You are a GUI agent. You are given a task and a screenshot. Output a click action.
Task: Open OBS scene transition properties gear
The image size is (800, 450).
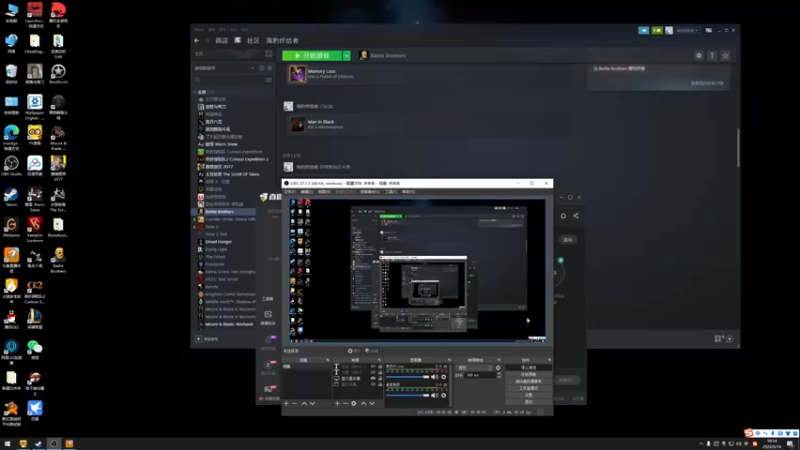pyautogui.click(x=498, y=368)
